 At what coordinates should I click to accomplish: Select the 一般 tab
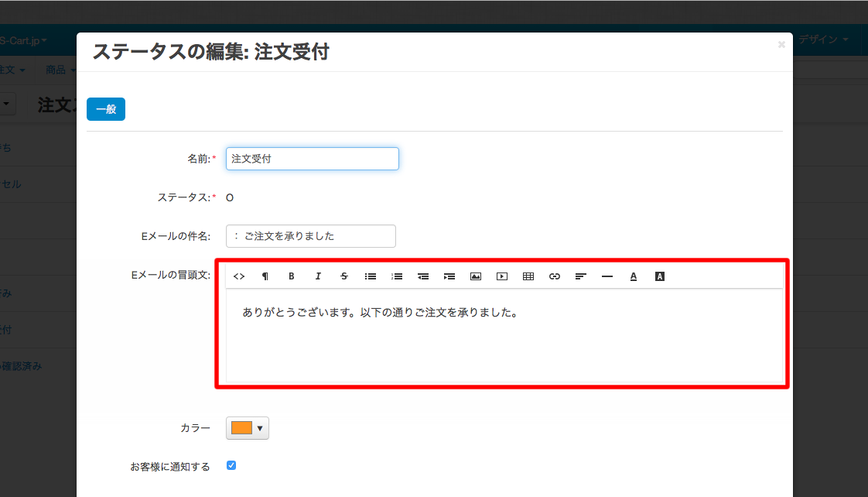pyautogui.click(x=106, y=109)
